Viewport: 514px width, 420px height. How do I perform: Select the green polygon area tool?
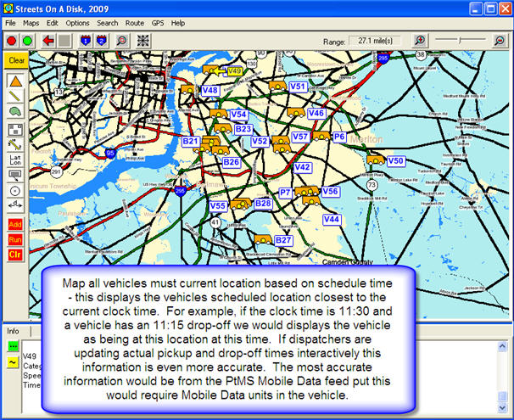tap(15, 111)
